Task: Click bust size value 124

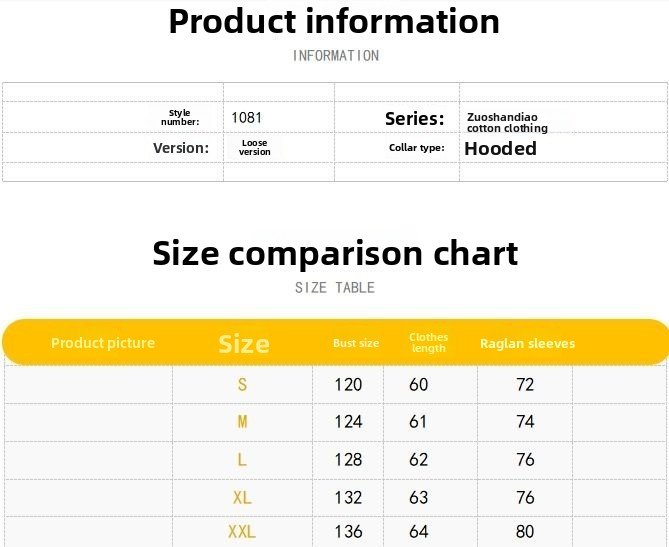Action: tap(348, 422)
